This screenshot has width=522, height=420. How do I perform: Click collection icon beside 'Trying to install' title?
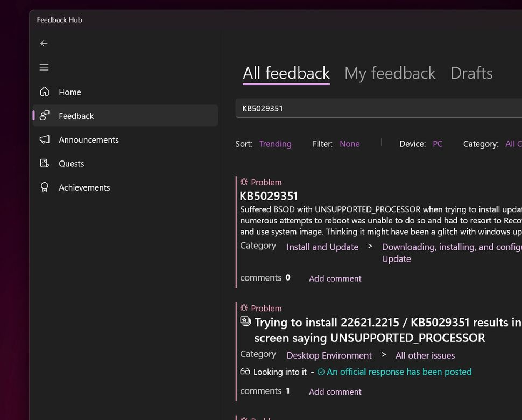[246, 321]
